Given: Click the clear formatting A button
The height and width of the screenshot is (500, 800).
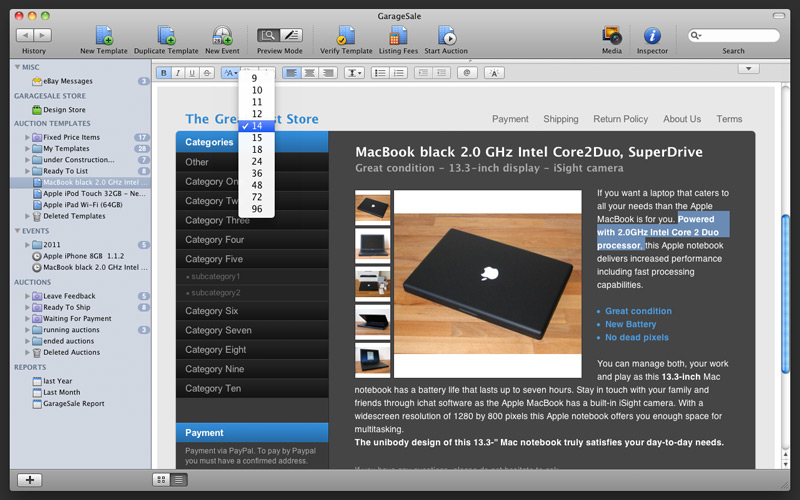Looking at the screenshot, I should tap(494, 73).
